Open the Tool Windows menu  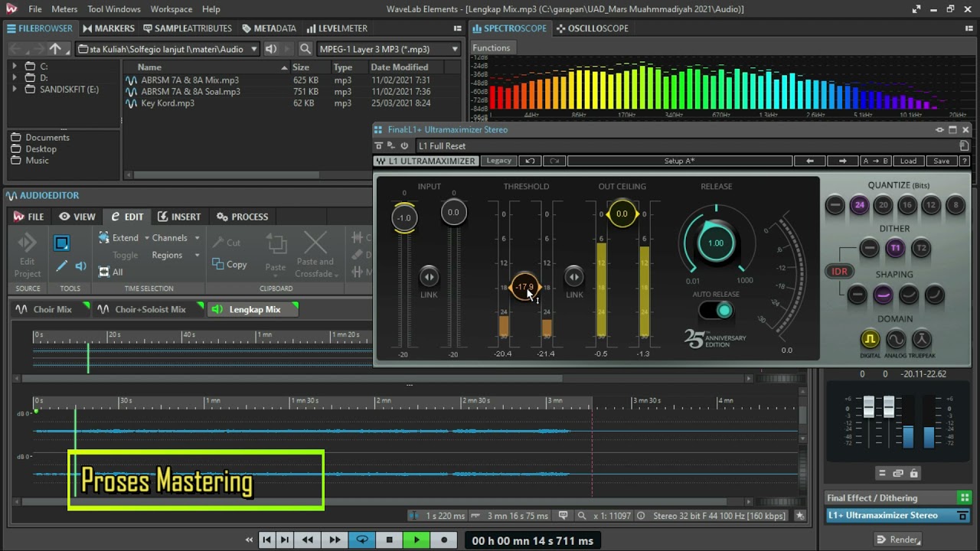114,9
